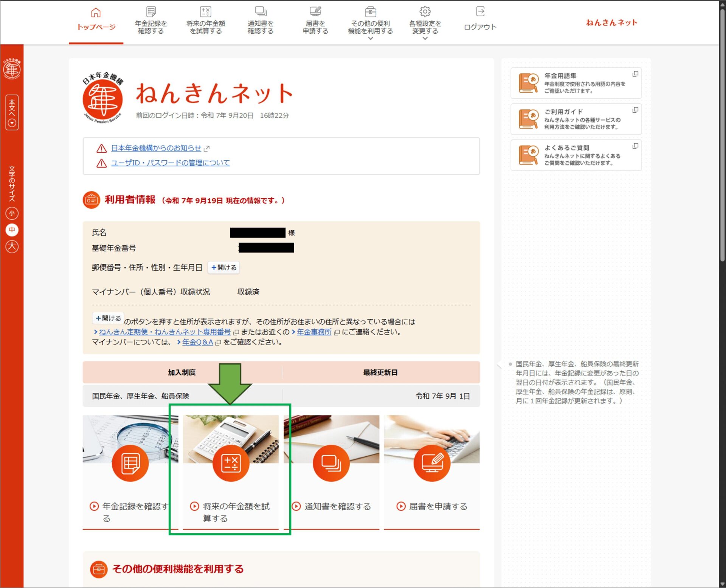Expand その他の便利機能を利用する menu
Viewport: 726px width, 588px height.
click(370, 27)
